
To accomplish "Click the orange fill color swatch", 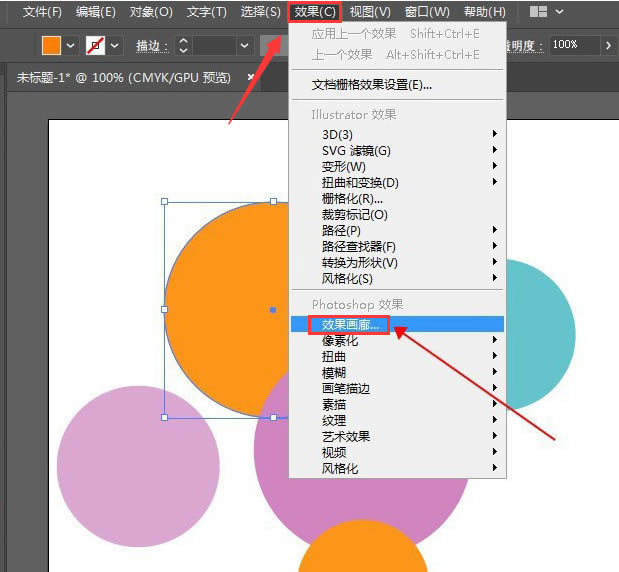I will point(51,45).
